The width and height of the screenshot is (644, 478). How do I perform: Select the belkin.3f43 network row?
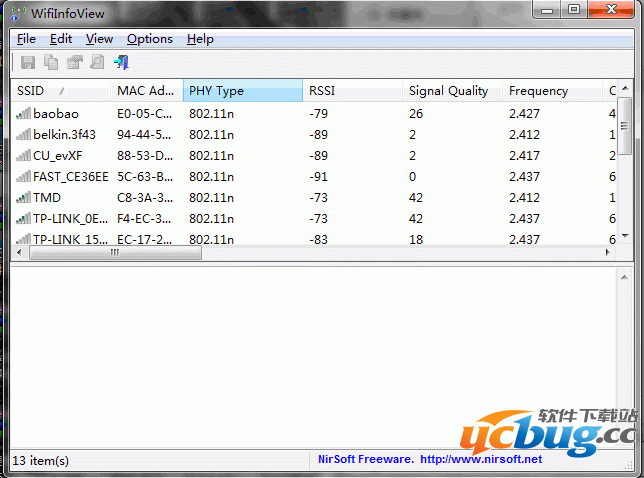tap(315, 134)
